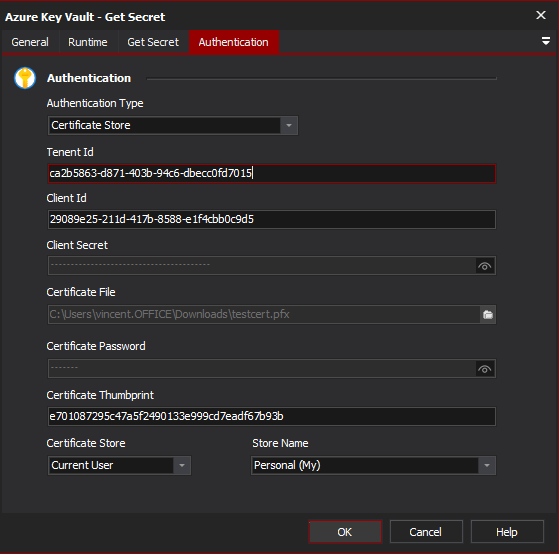Screen dimensions: 560x554
Task: Reveal Client Secret with eye icon
Action: pos(485,266)
